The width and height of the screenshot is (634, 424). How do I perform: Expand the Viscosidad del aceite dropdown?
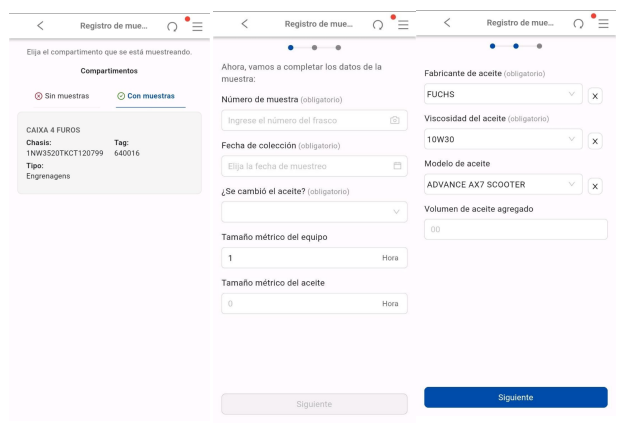click(502, 141)
